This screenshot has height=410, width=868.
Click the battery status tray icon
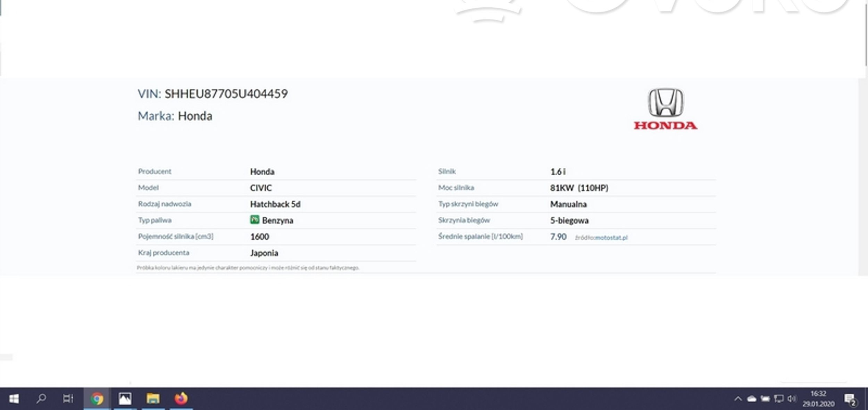coord(765,399)
